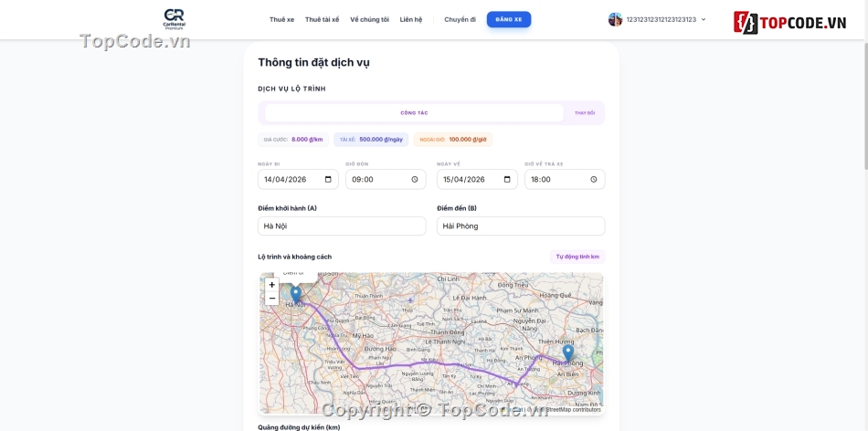
Task: Edit the Giờ về trả xe time field
Action: tap(565, 179)
